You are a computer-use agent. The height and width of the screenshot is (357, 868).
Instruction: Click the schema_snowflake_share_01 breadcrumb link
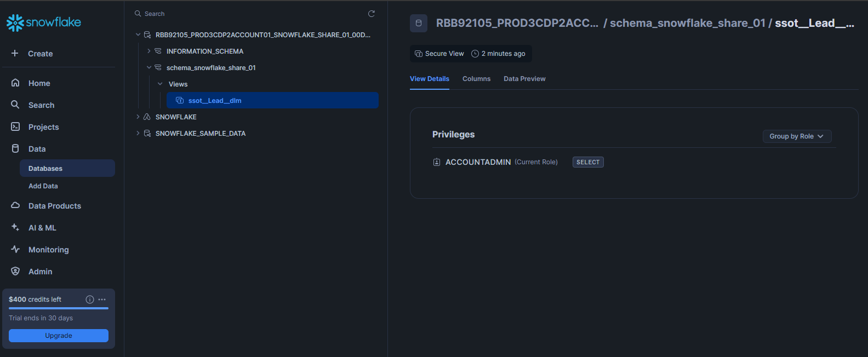[687, 23]
